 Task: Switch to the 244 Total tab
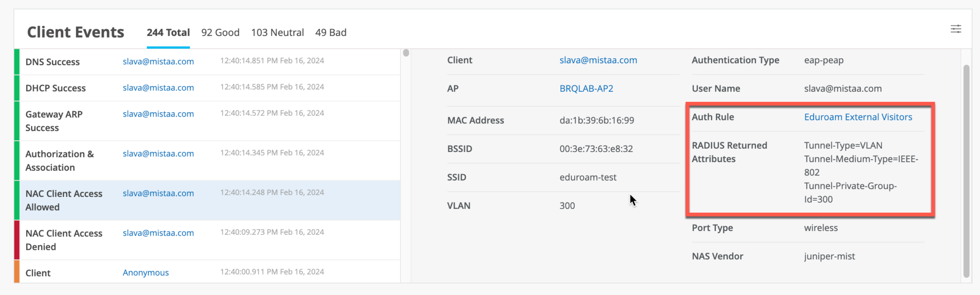168,33
